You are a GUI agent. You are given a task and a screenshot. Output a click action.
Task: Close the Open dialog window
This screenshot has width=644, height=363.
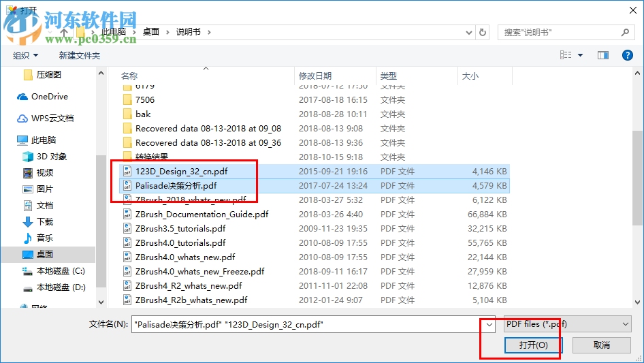(633, 10)
